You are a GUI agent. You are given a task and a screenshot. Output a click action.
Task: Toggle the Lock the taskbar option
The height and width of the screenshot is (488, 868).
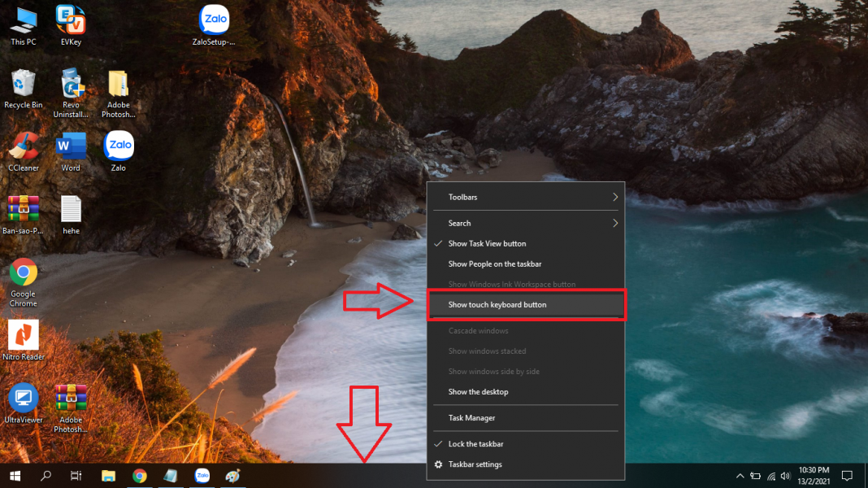[475, 444]
